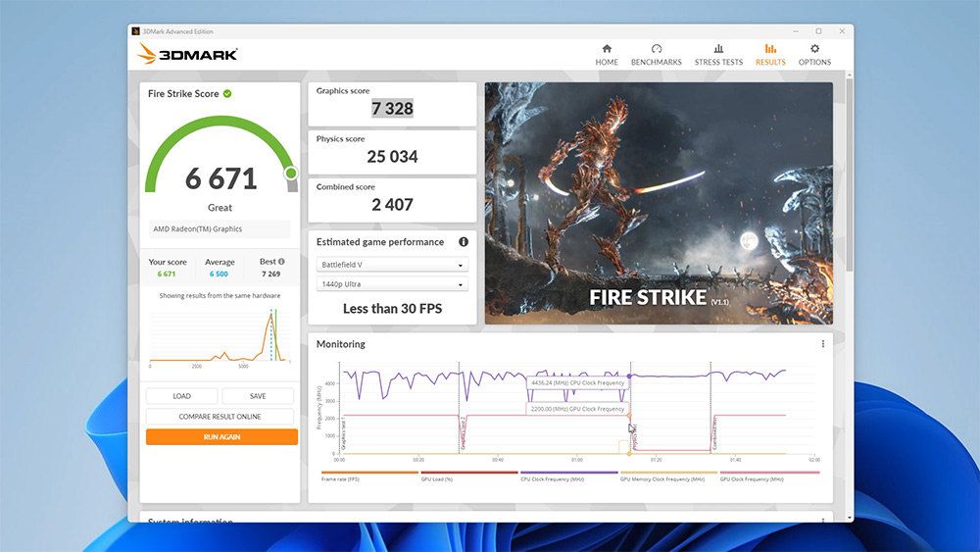The width and height of the screenshot is (980, 552).
Task: Click the Physics score value 25 034
Action: pyautogui.click(x=393, y=156)
